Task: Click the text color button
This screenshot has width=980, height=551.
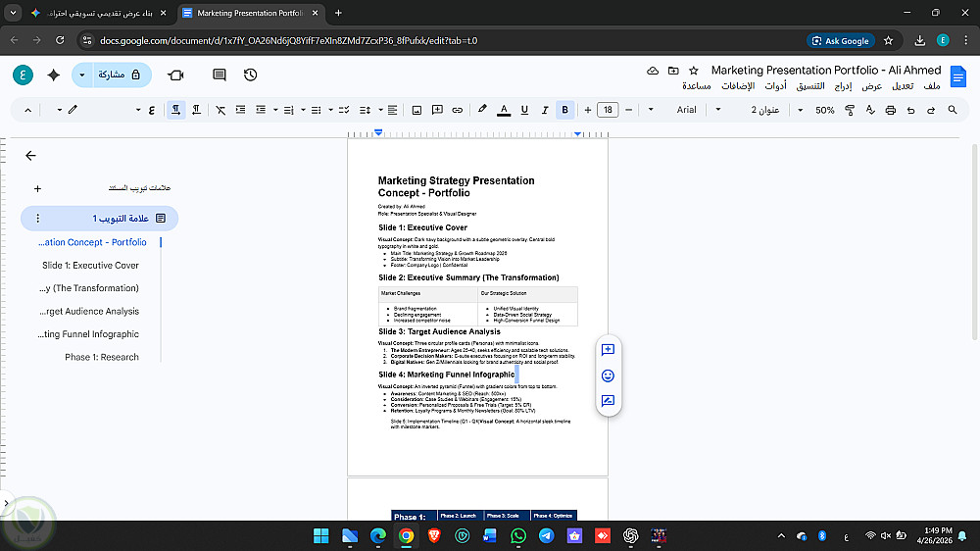Action: (x=504, y=110)
